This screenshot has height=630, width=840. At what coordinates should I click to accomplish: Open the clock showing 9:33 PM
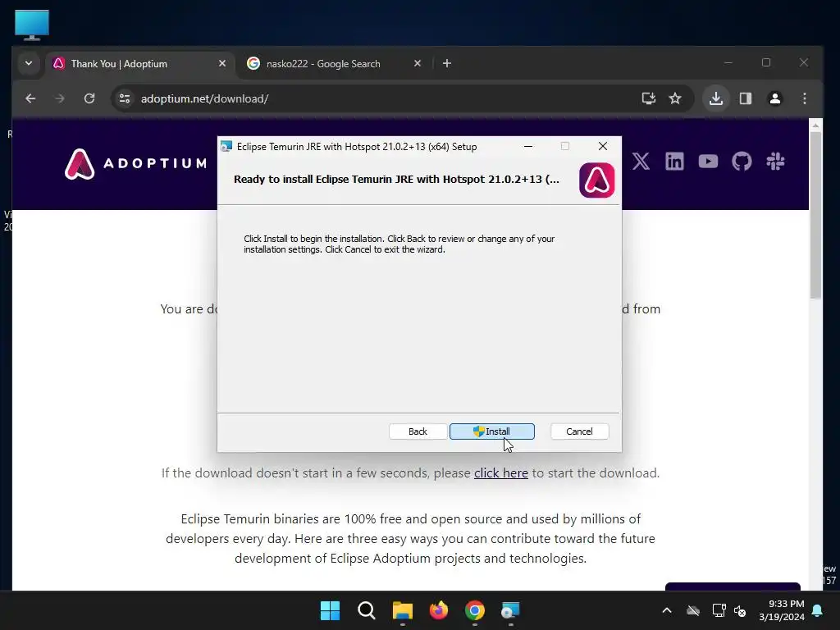click(x=782, y=610)
